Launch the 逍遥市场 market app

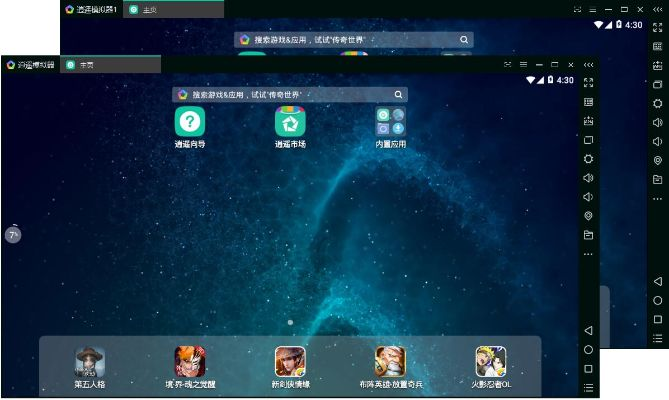290,122
